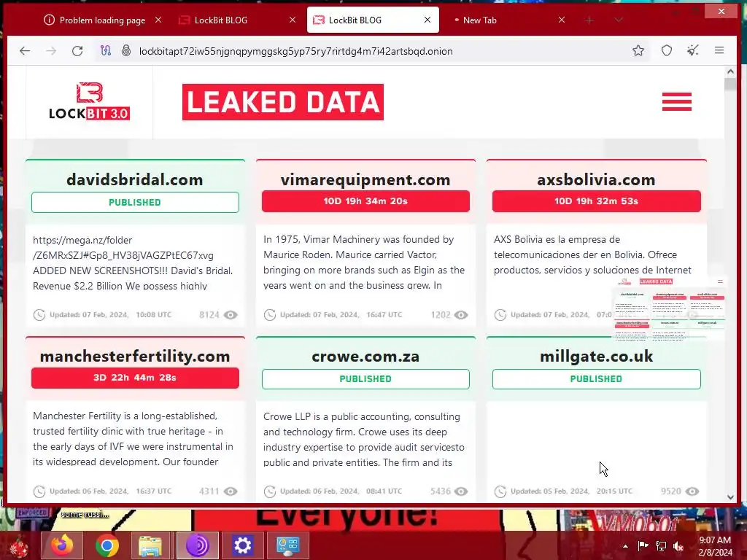747x560 pixels.
Task: Click the views eye icon showing 5436
Action: tap(461, 491)
